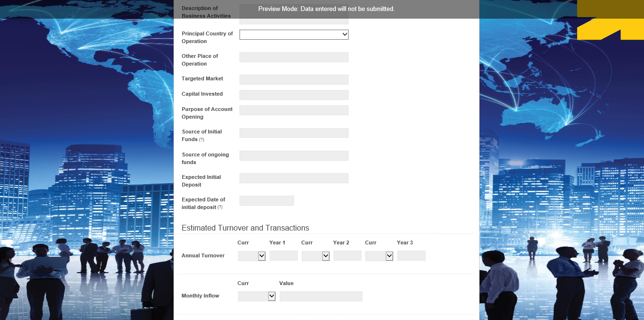Screen dimensions: 644x320
Task: Click the Targeted Market label
Action: [x=202, y=78]
